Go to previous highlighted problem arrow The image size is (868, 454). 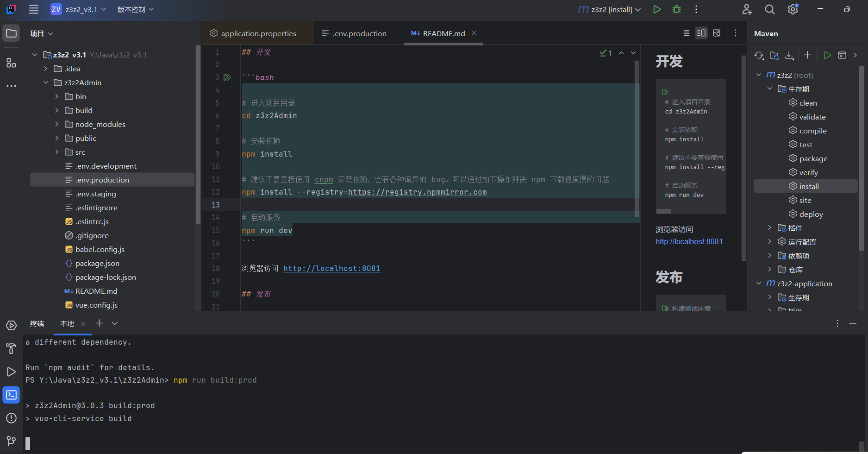coord(621,53)
